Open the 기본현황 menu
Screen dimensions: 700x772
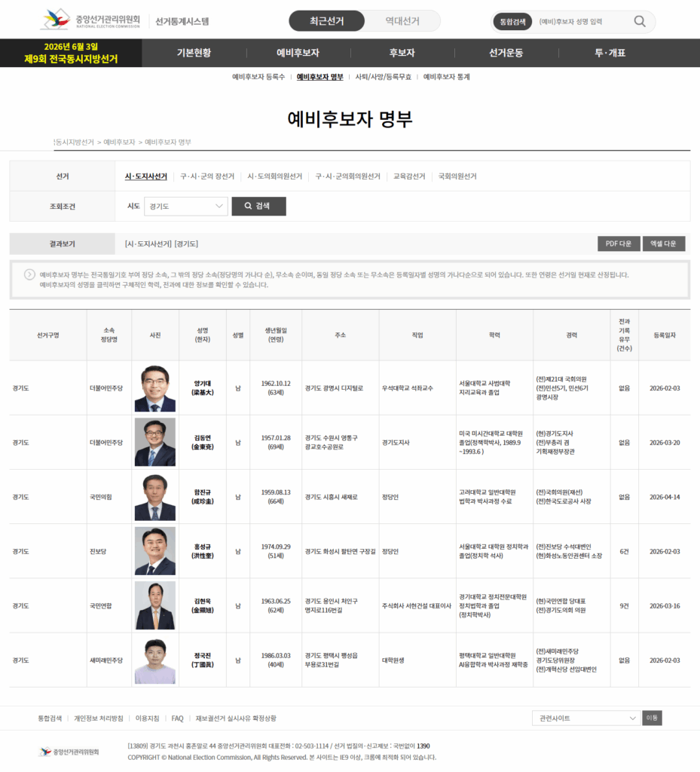tap(194, 53)
